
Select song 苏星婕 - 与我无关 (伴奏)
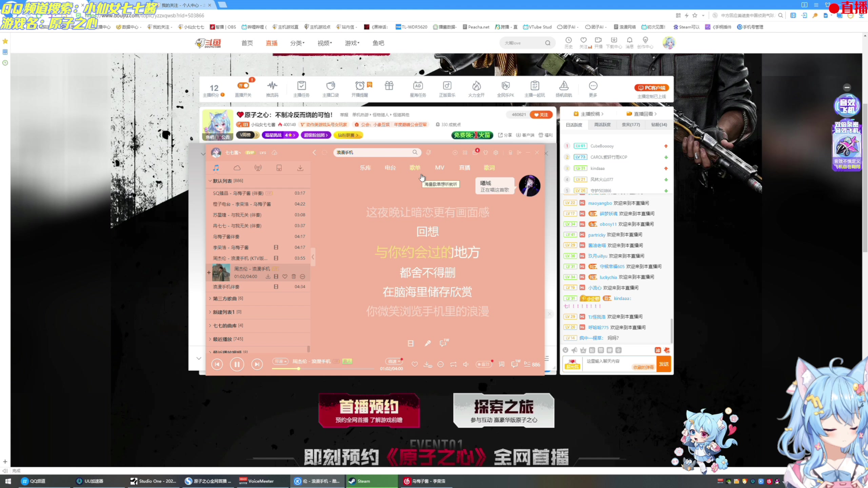pos(258,215)
